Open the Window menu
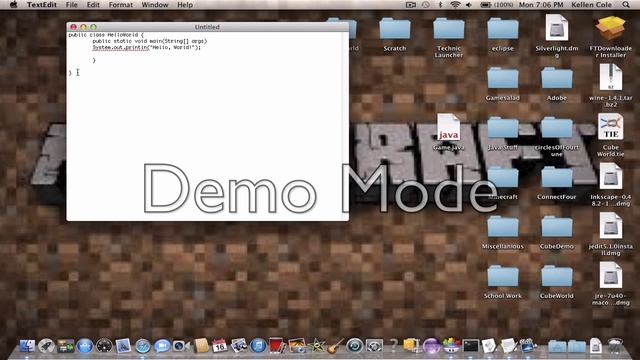Image resolution: width=640 pixels, height=360 pixels. (x=155, y=5)
